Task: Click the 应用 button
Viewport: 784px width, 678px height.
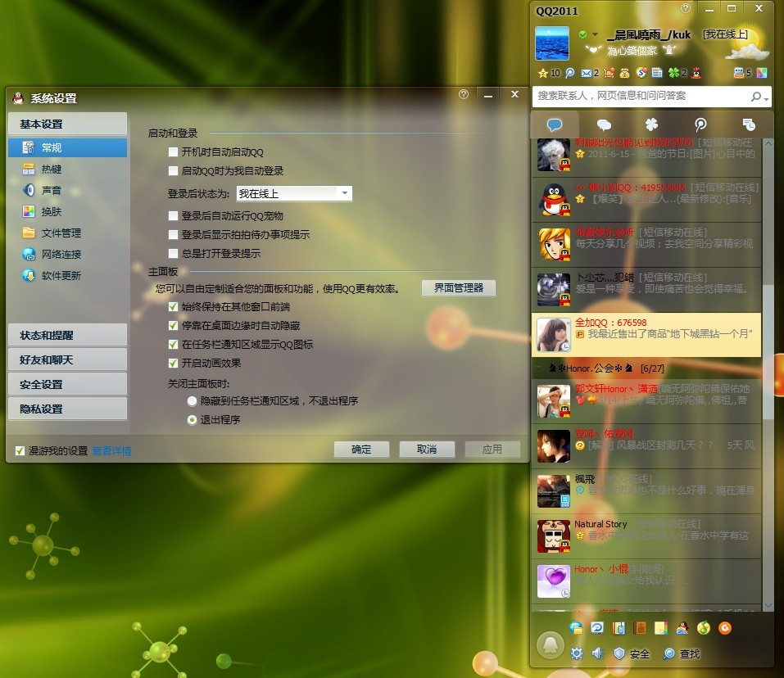Action: tap(492, 450)
